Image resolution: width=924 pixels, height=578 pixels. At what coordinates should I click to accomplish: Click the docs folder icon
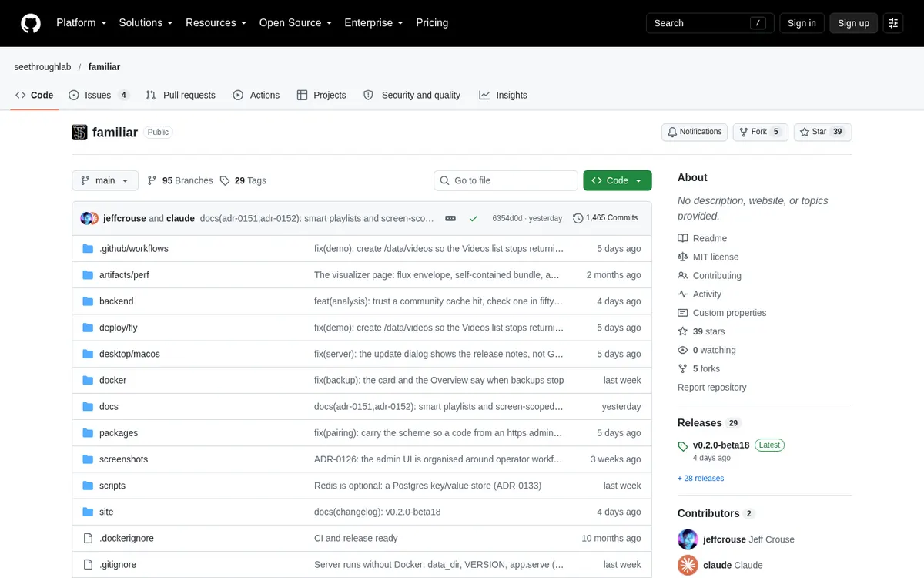pos(87,406)
